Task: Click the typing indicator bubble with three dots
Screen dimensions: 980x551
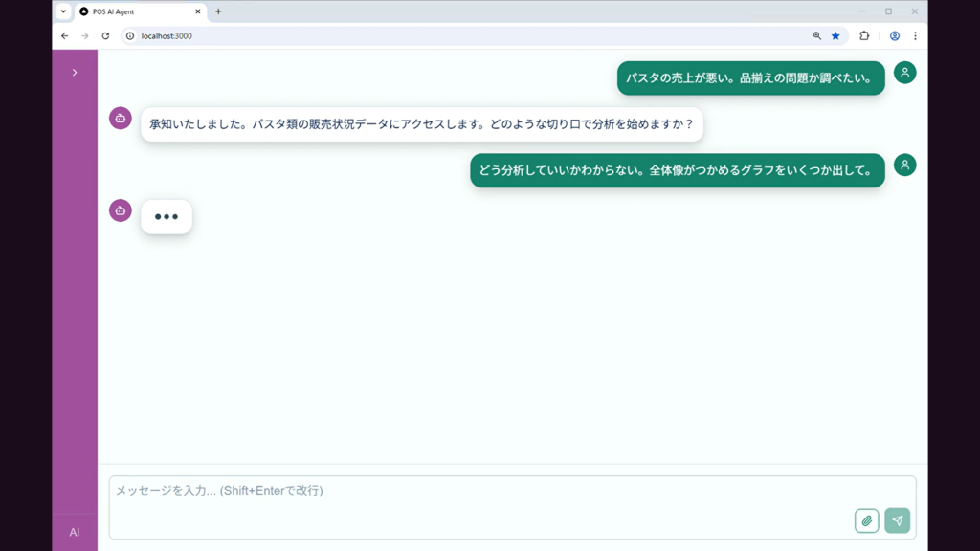Action: click(167, 216)
